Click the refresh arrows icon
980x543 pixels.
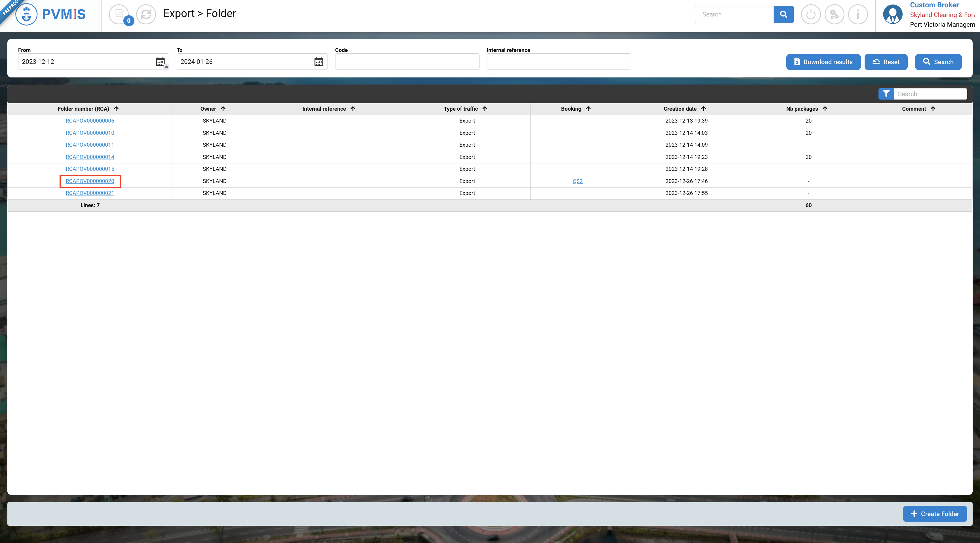146,14
